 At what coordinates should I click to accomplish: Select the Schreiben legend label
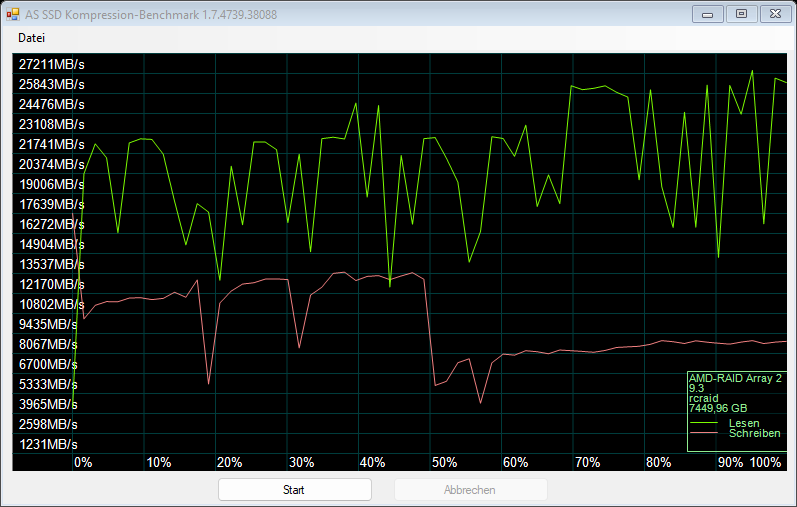click(x=754, y=433)
